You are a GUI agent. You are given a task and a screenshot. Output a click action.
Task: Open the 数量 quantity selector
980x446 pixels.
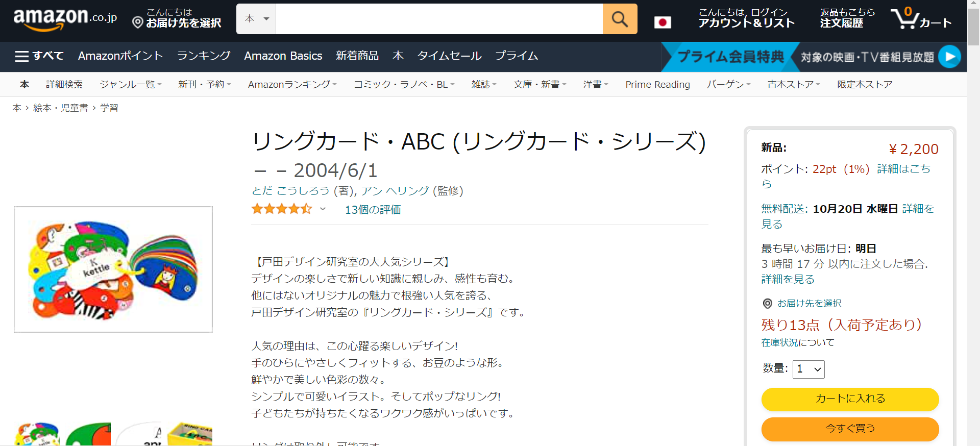point(808,369)
